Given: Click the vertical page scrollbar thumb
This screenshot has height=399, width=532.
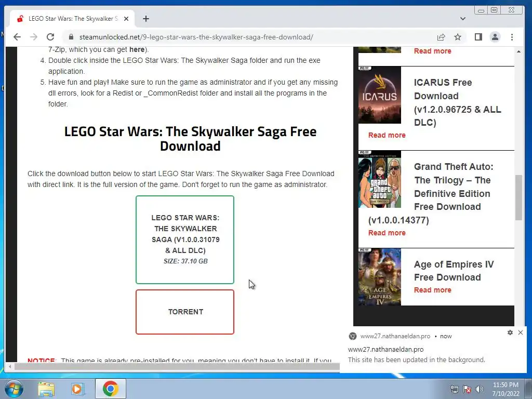Looking at the screenshot, I should pyautogui.click(x=518, y=198).
